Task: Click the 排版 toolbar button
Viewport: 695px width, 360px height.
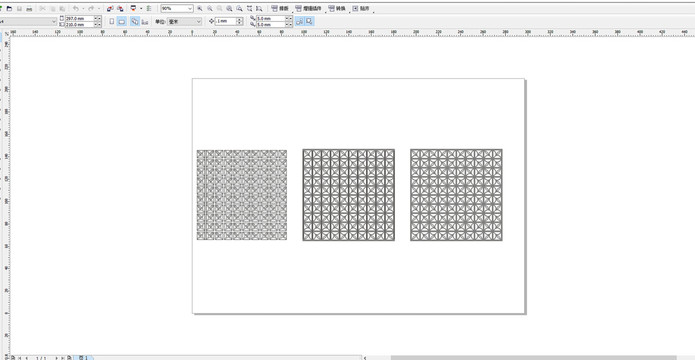Action: 280,8
